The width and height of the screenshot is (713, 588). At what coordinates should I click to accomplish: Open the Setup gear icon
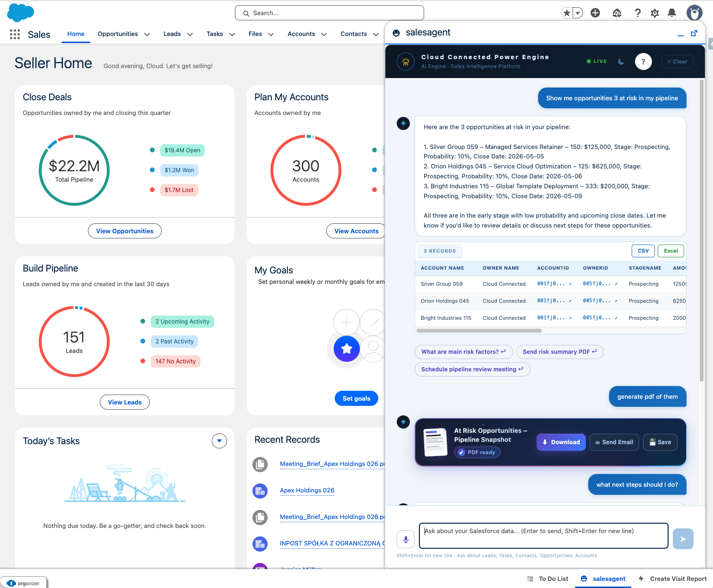coord(655,13)
